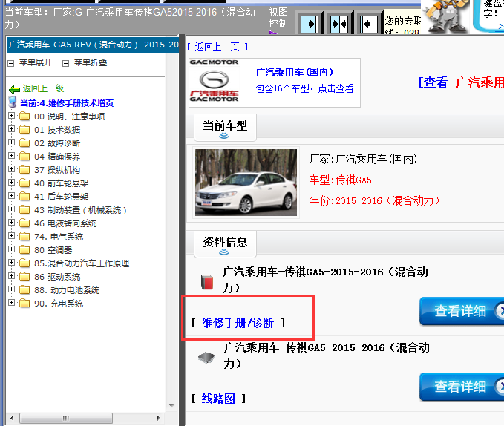Click the tree panel scroll-right arrow
This screenshot has height=426, width=504.
click(x=158, y=418)
